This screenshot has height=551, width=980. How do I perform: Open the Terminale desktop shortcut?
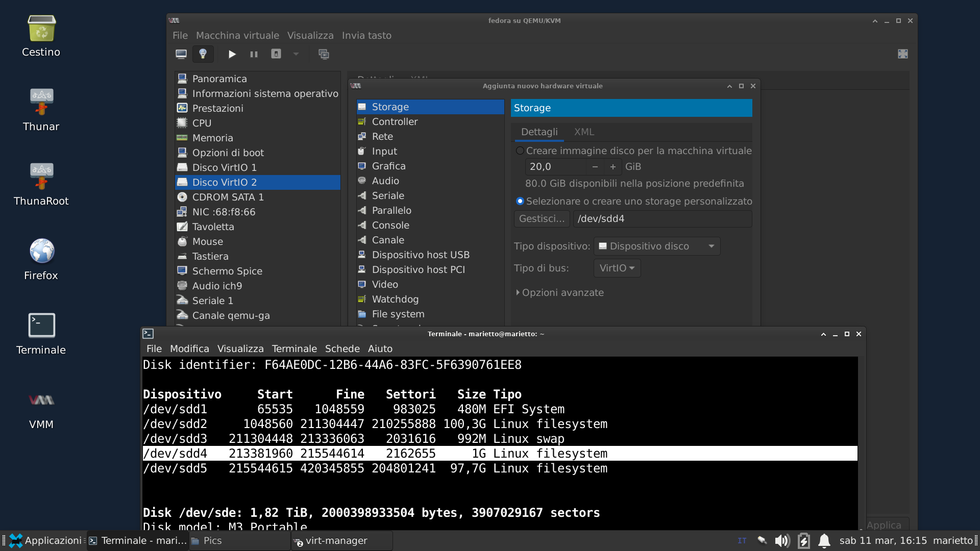coord(41,334)
